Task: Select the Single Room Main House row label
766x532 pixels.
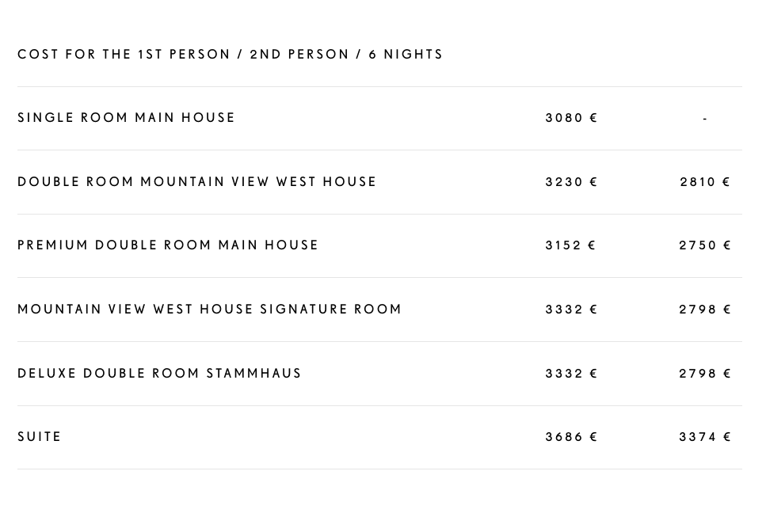Action: click(x=126, y=118)
